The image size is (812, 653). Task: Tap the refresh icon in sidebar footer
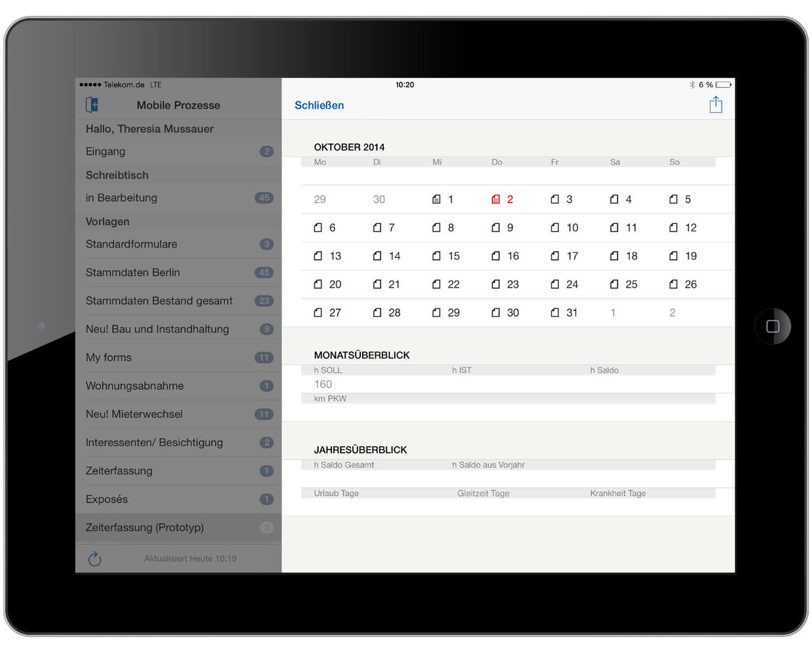(x=95, y=559)
